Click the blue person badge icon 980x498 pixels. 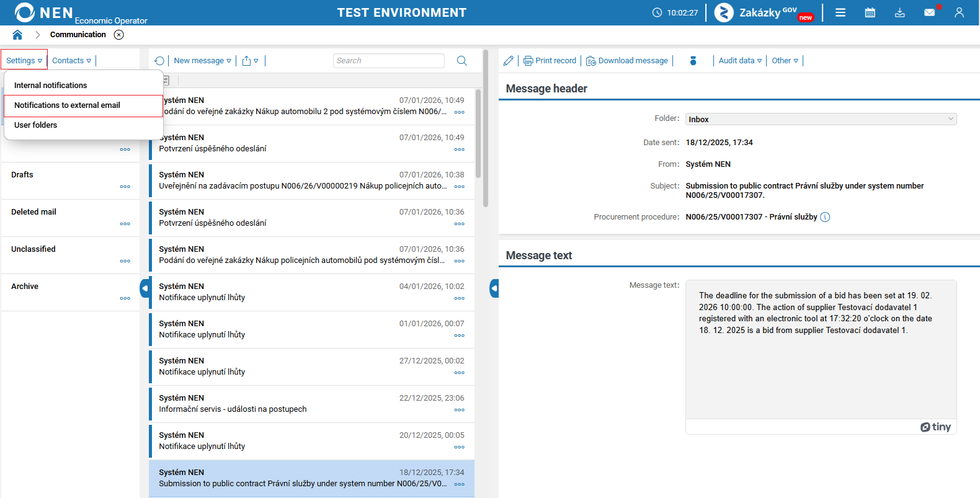(693, 60)
